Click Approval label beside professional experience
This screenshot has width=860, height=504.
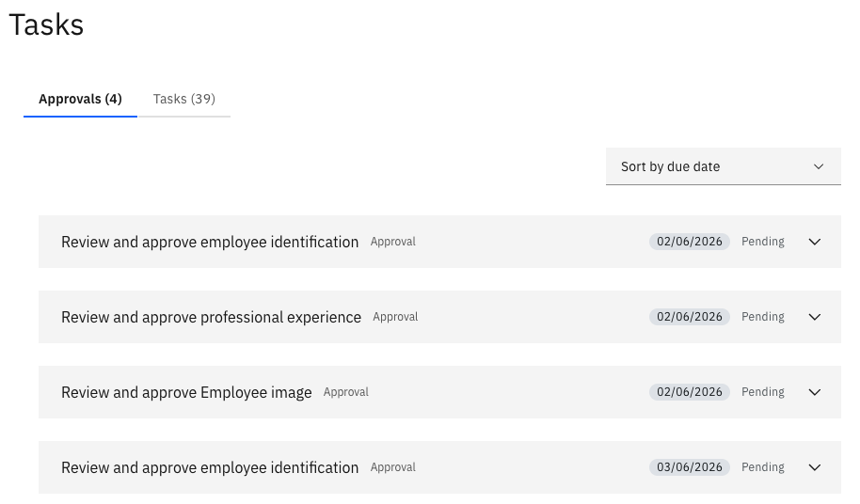(x=395, y=317)
